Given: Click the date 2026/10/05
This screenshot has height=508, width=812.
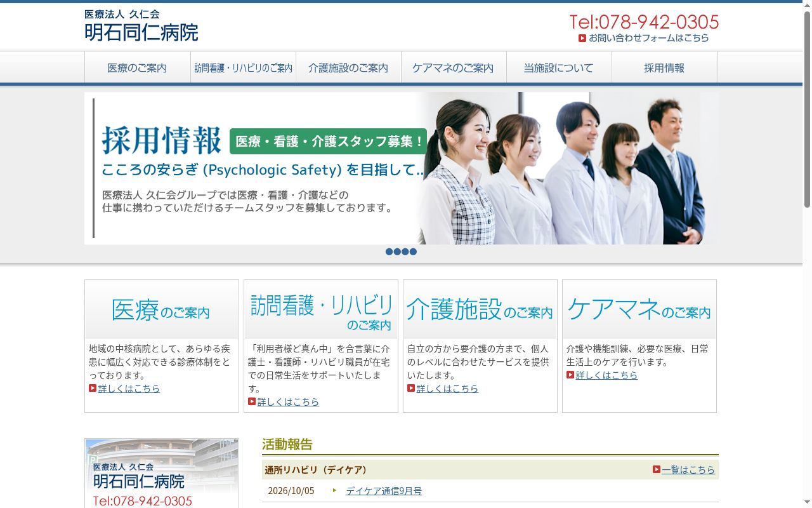Looking at the screenshot, I should [291, 491].
